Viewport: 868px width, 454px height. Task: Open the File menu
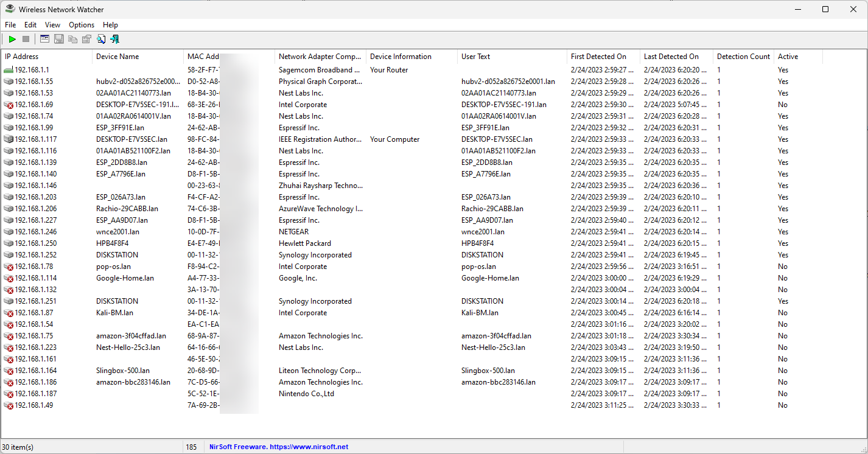[10, 25]
